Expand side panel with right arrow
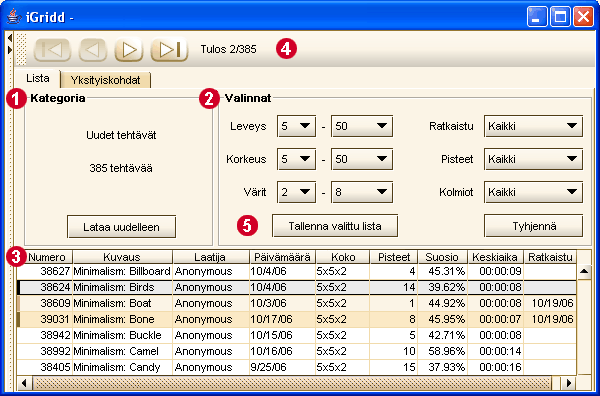Viewport: 600px width, 396px height. coord(10,50)
